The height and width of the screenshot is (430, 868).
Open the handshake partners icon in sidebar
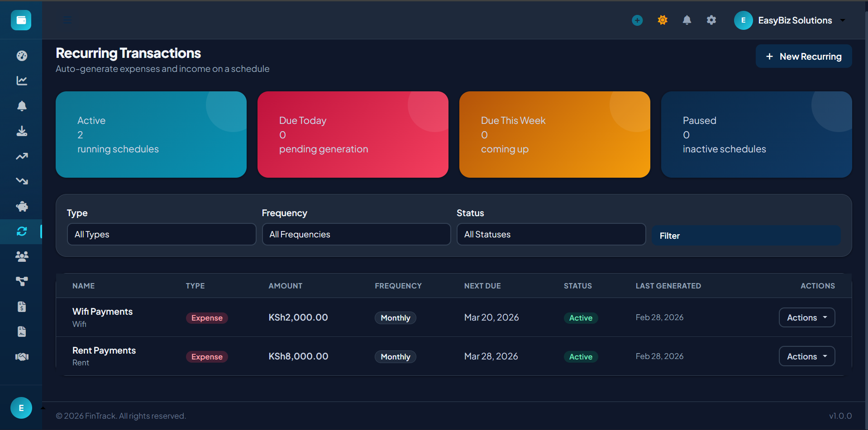21,356
